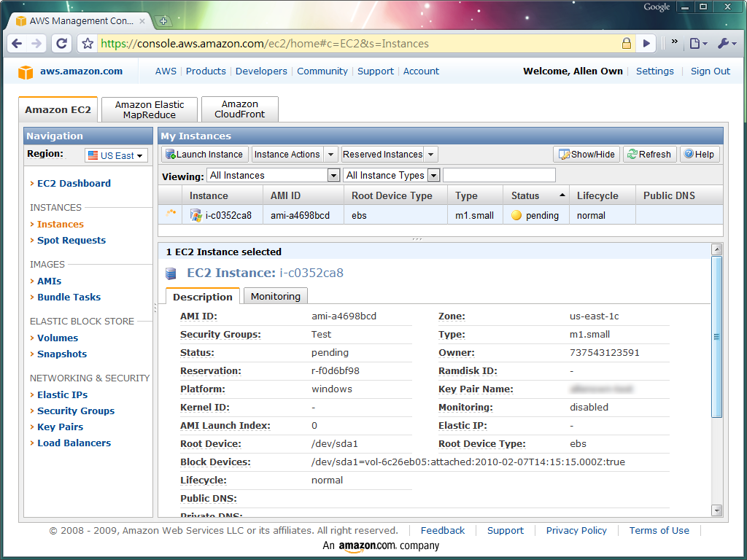Click the instance search filter field
747x560 pixels.
click(x=499, y=175)
